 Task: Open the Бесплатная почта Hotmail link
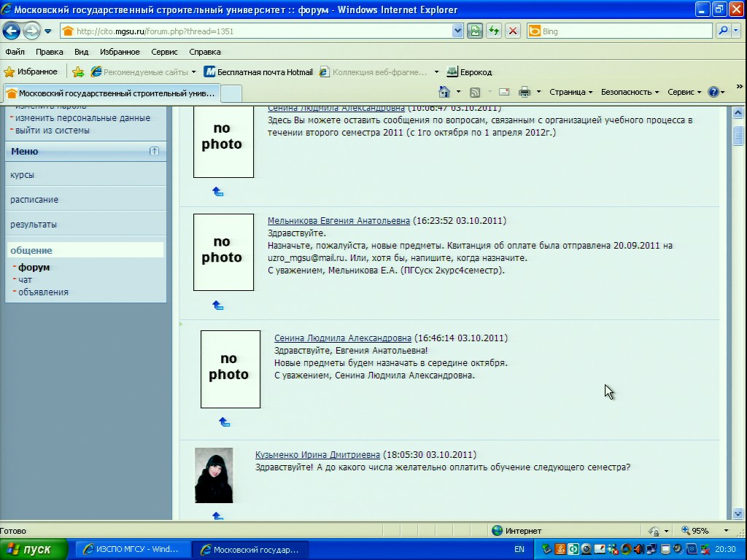pos(258,72)
